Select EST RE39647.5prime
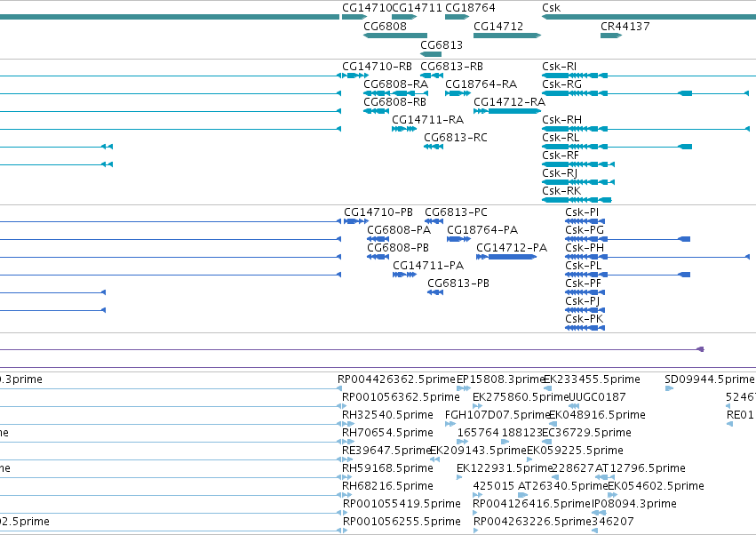This screenshot has width=756, height=535. 386,451
